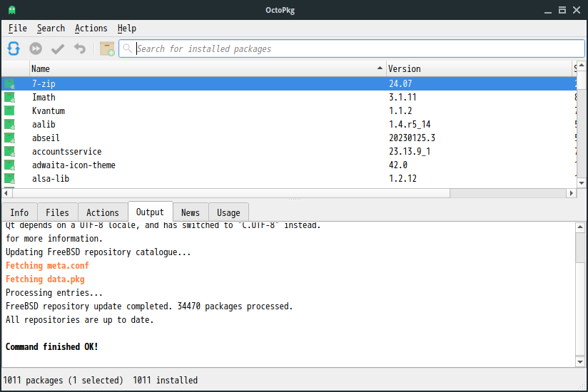This screenshot has height=392, width=588.
Task: Click the install local package box icon
Action: point(107,48)
